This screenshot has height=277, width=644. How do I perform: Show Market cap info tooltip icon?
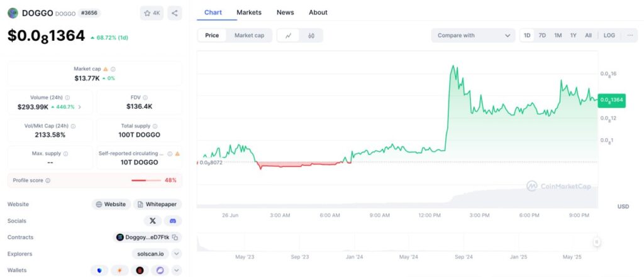tap(113, 69)
